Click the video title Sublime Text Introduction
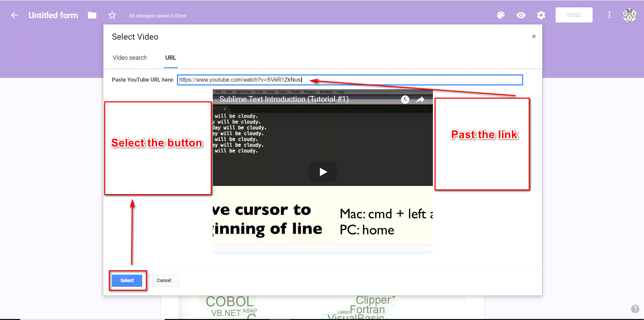Viewport: 644px width, 320px height. (x=284, y=99)
